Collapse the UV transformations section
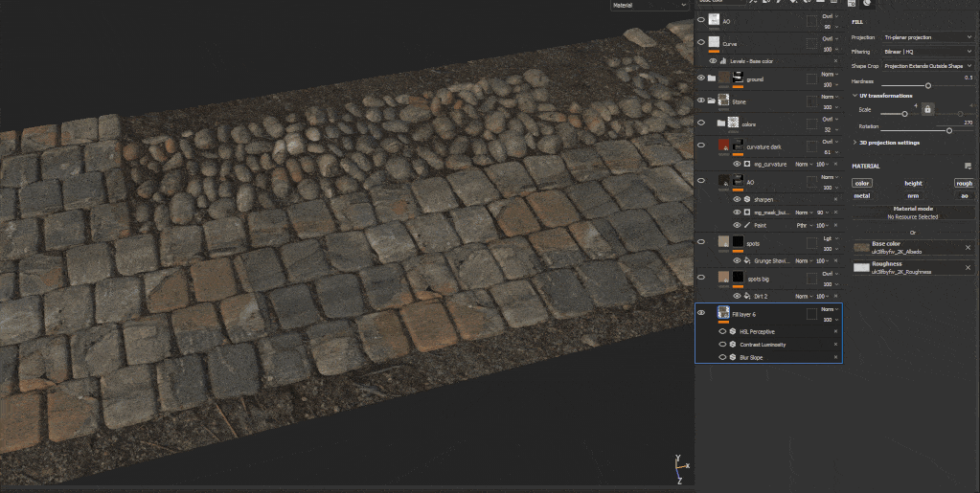 855,96
